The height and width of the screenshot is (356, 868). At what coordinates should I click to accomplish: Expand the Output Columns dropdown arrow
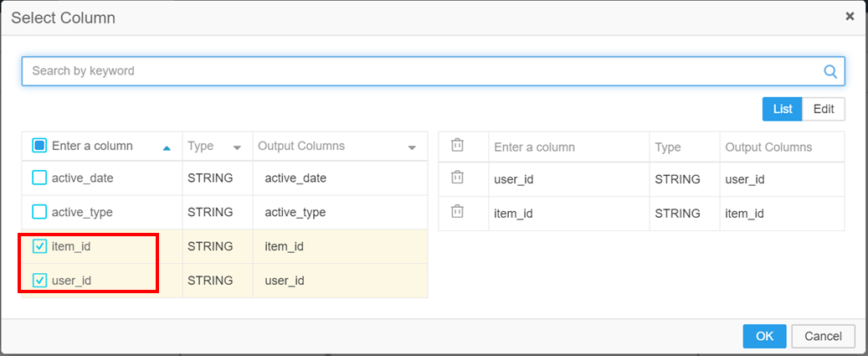tap(412, 147)
